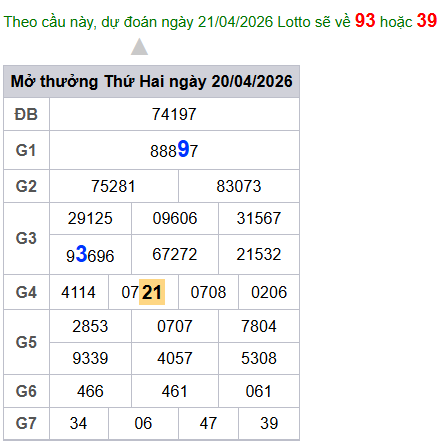Click G3 number 29125
Image resolution: width=440 pixels, height=446 pixels.
(x=90, y=219)
